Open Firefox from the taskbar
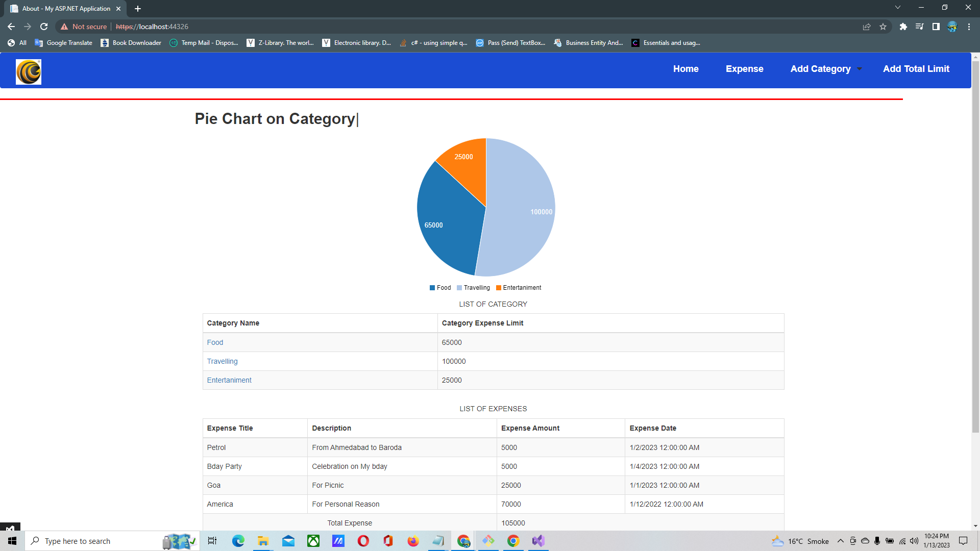Viewport: 980px width, 551px height. 413,541
